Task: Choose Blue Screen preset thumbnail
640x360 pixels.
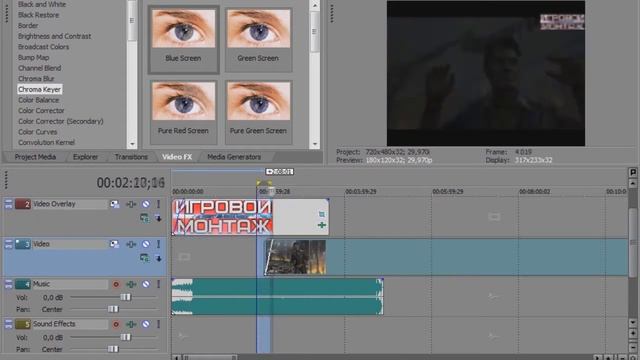Action: coord(183,39)
